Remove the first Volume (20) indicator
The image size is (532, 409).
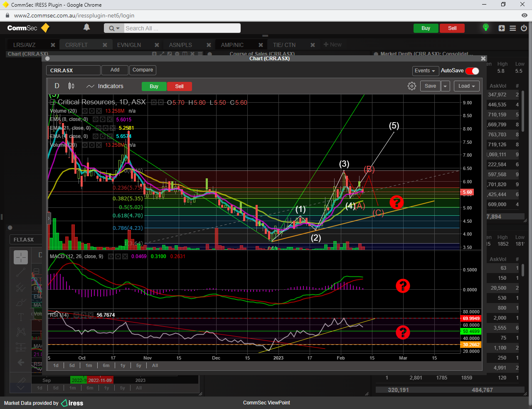click(x=99, y=111)
